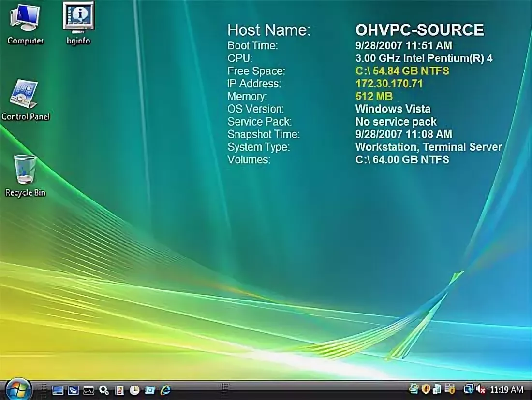Open the Recycle Bin
This screenshot has width=532, height=400.
pyautogui.click(x=25, y=171)
